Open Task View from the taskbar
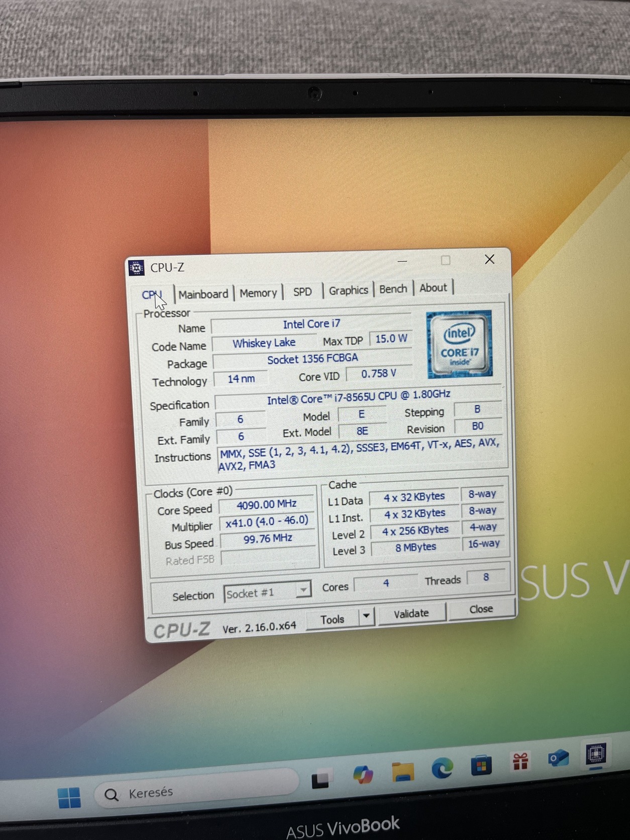This screenshot has width=630, height=840. point(320,779)
